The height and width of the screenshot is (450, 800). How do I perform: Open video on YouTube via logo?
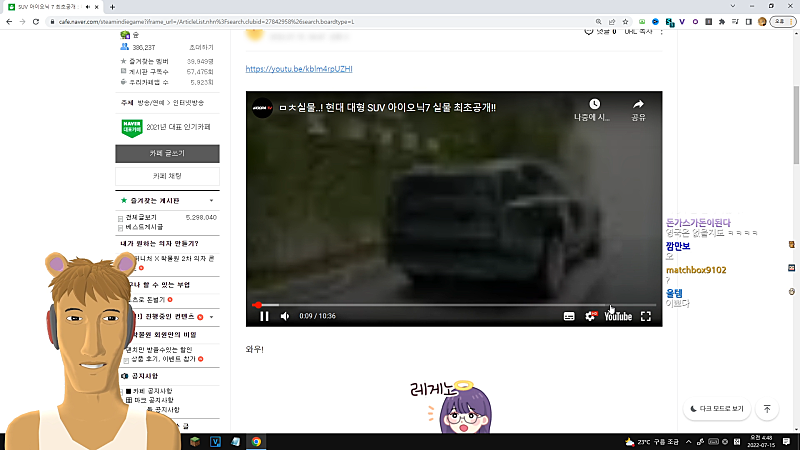[x=618, y=316]
